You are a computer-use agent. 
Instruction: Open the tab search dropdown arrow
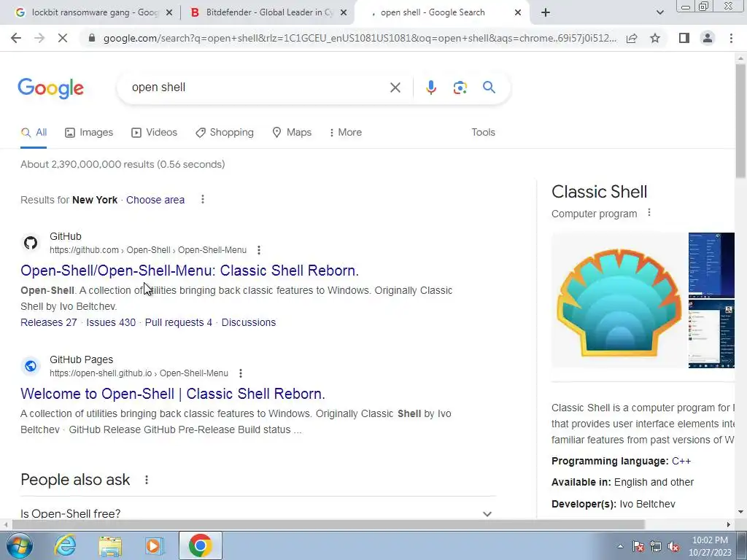pos(659,12)
